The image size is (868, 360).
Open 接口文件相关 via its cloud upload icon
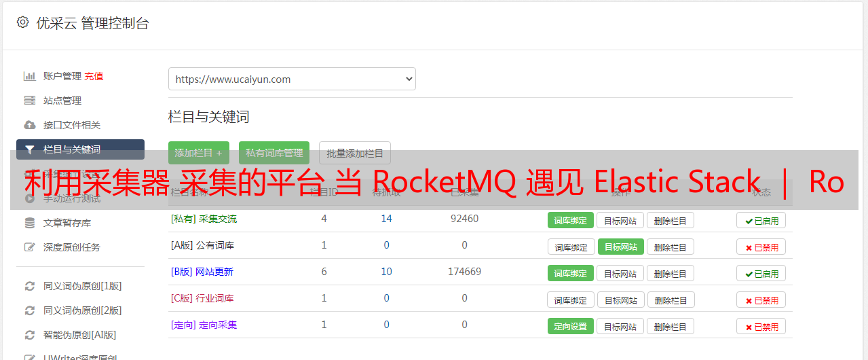[29, 125]
